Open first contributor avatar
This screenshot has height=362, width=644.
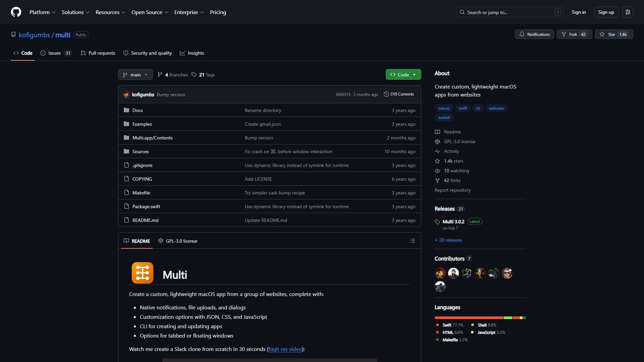[440, 273]
